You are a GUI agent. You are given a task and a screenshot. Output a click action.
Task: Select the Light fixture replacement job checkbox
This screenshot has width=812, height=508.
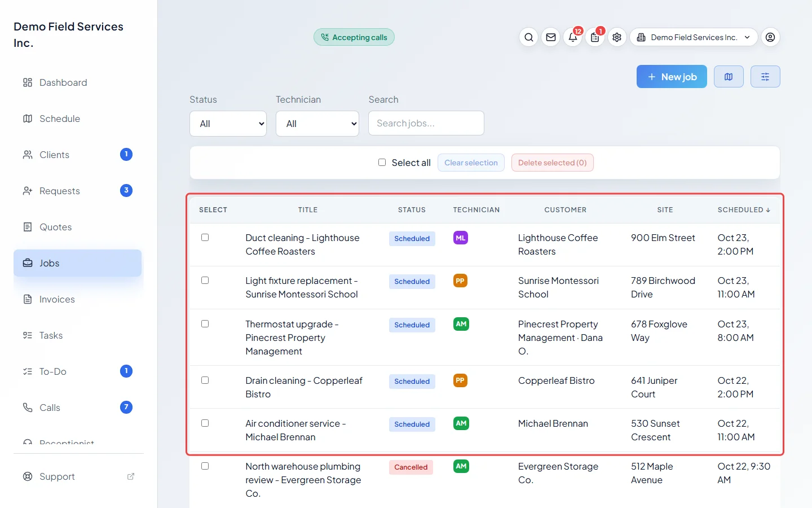point(205,281)
